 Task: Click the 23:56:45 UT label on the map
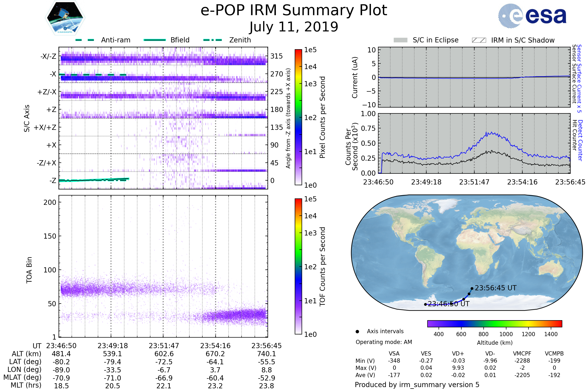[495, 288]
